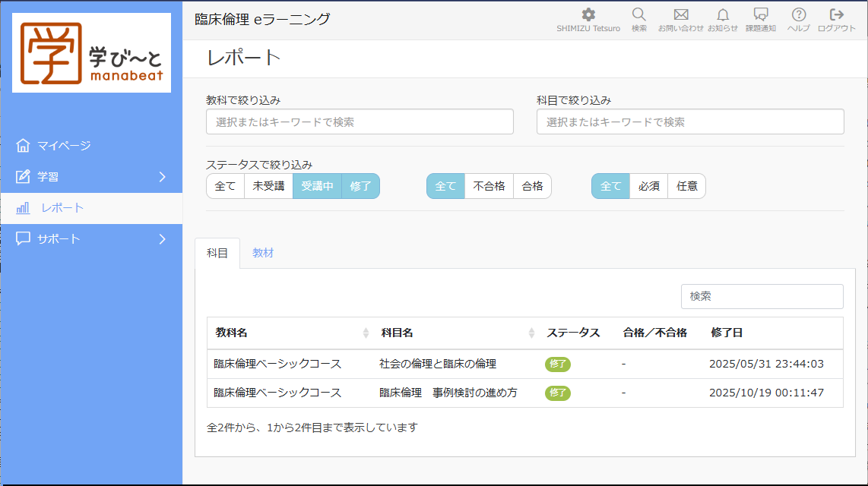868x486 pixels.
Task: Click the お知らせ notification bell icon
Action: [x=722, y=13]
